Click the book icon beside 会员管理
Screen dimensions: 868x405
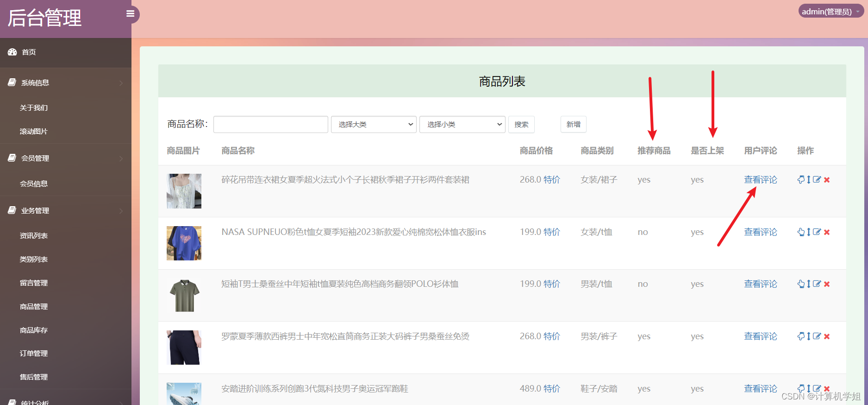[x=12, y=158]
